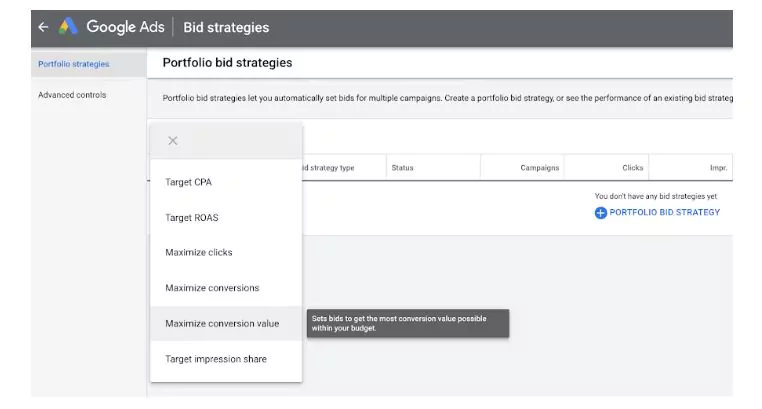
Task: Close the bid strategy type menu
Action: [x=173, y=141]
